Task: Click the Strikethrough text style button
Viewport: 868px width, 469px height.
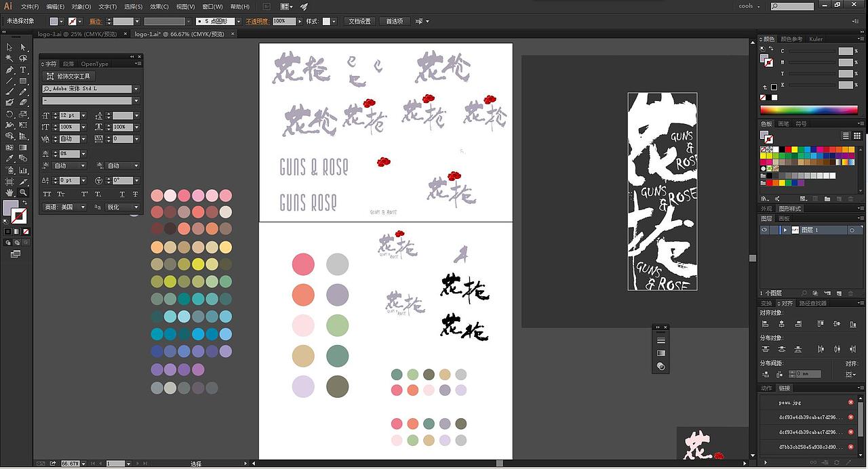Action: point(136,195)
